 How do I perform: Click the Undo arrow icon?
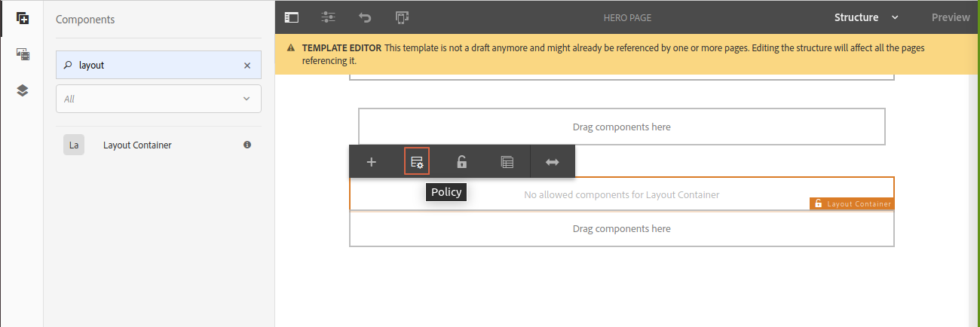pos(365,17)
